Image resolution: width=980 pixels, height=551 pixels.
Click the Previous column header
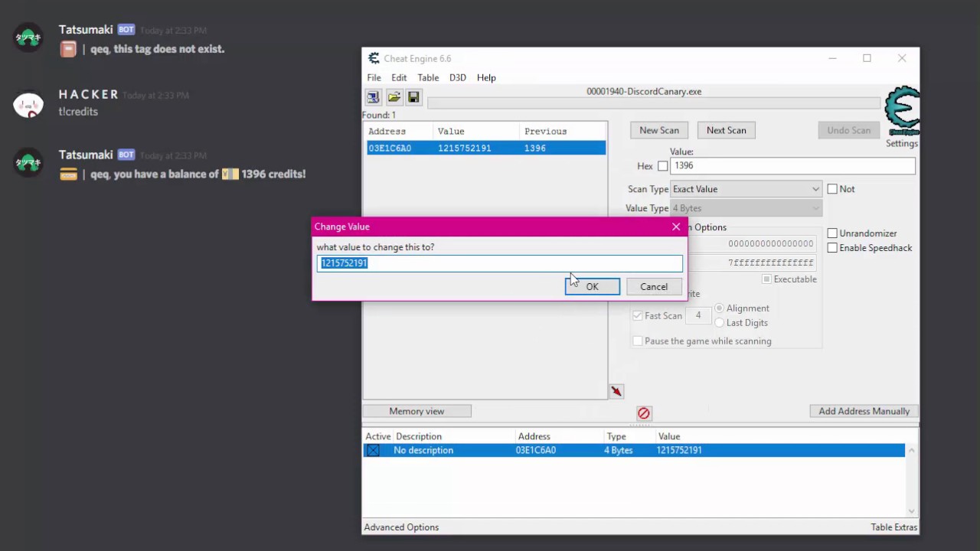click(x=563, y=132)
